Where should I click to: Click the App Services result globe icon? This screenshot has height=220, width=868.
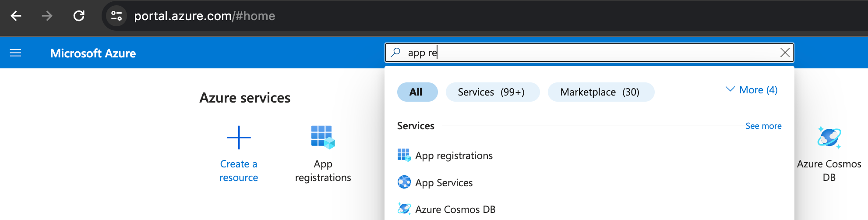pos(404,182)
